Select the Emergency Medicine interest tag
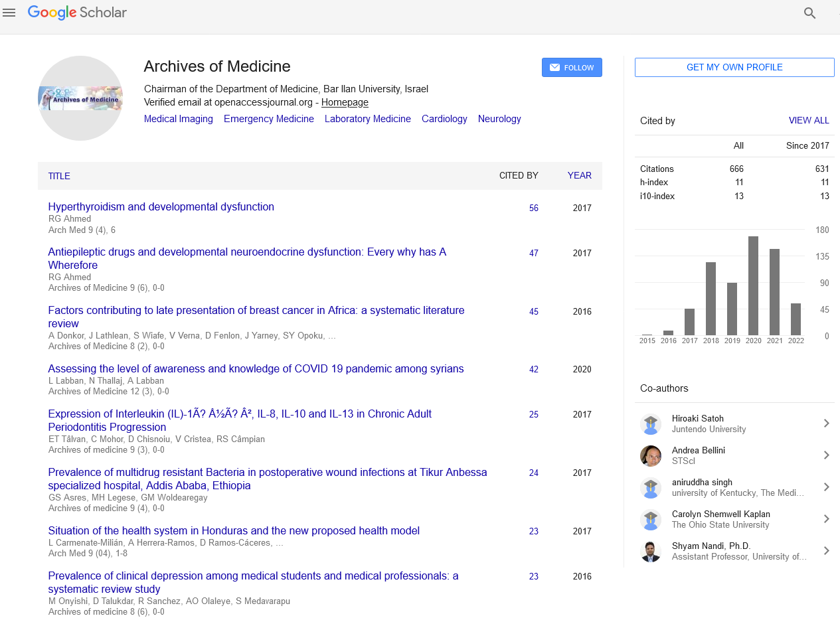Image resolution: width=840 pixels, height=620 pixels. [269, 119]
